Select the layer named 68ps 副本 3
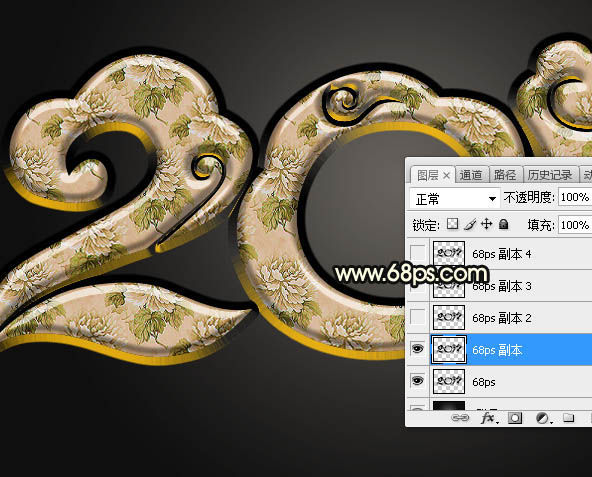 pyautogui.click(x=502, y=286)
